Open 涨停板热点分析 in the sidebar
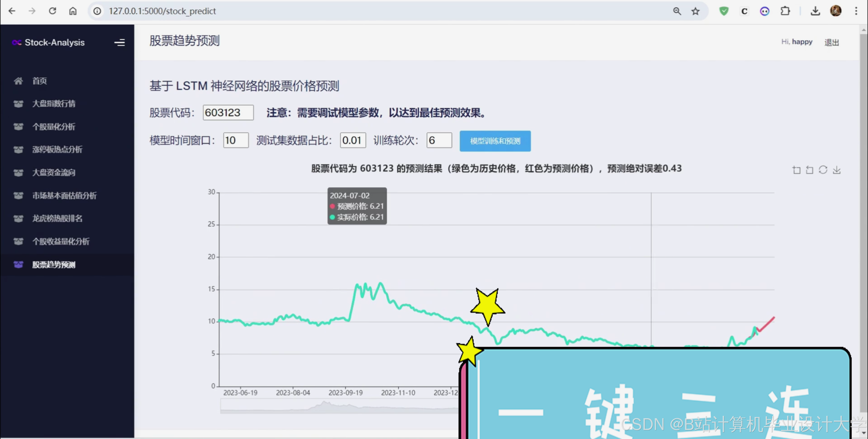This screenshot has height=439, width=868. coord(57,150)
